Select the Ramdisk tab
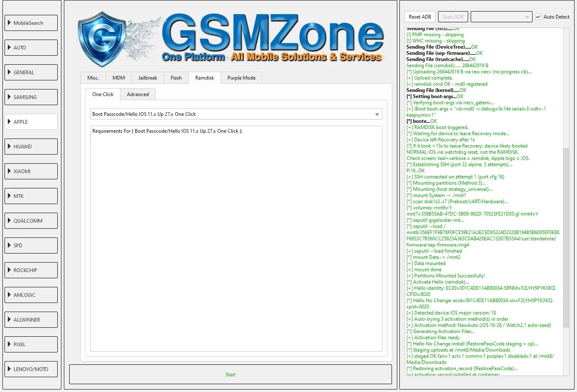577x392 pixels. (x=205, y=77)
